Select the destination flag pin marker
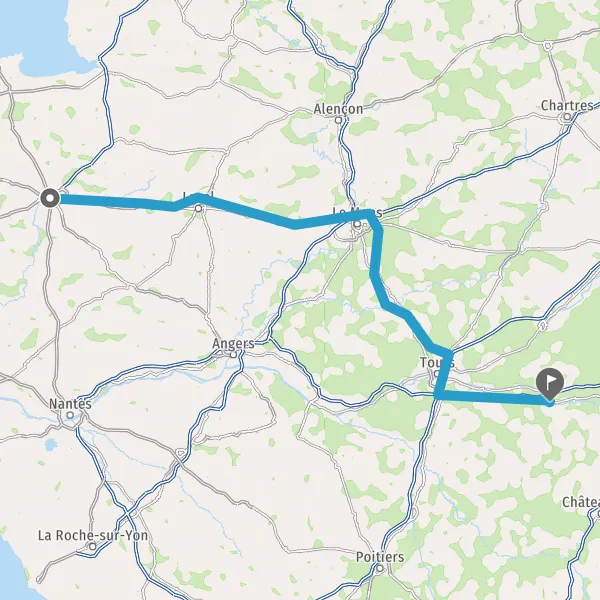Viewport: 600px width, 600px height. click(550, 385)
